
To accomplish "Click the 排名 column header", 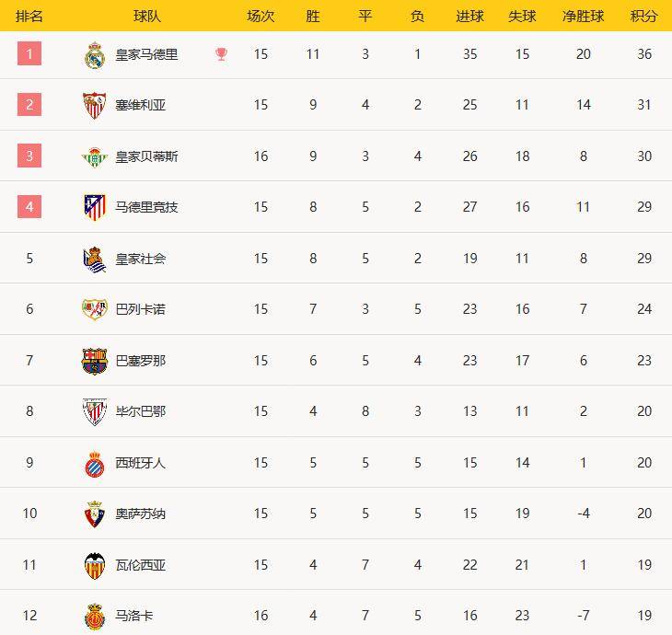I will [29, 17].
